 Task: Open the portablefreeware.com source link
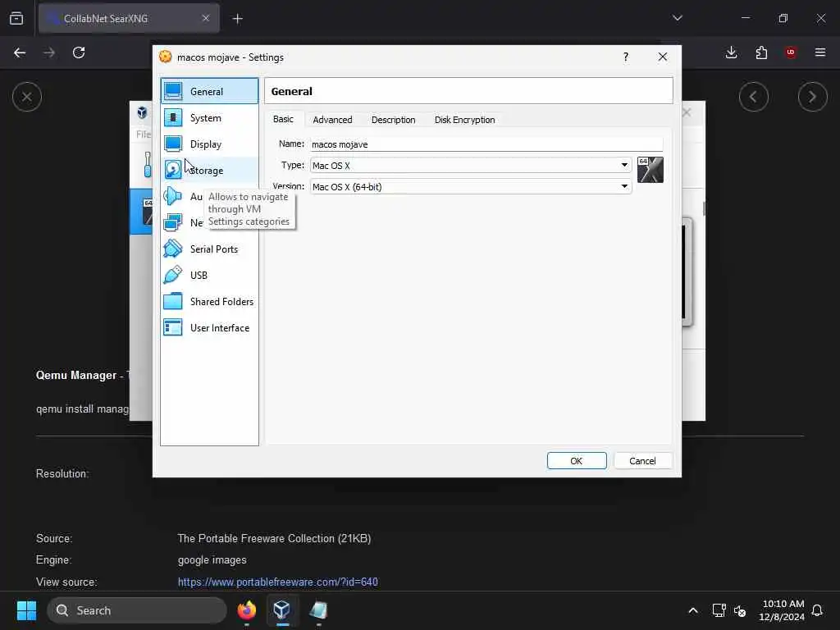[x=278, y=582]
